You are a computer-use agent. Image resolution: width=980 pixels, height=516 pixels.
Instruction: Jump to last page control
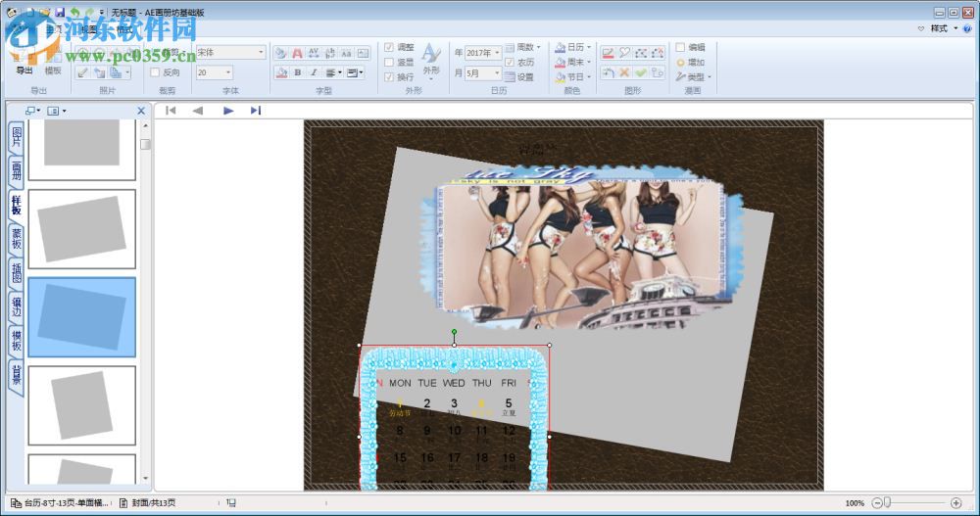pyautogui.click(x=256, y=111)
